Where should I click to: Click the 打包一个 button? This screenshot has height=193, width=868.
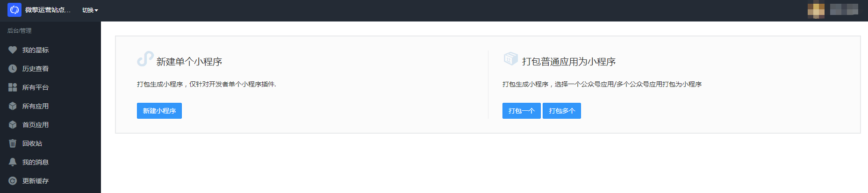(x=522, y=111)
